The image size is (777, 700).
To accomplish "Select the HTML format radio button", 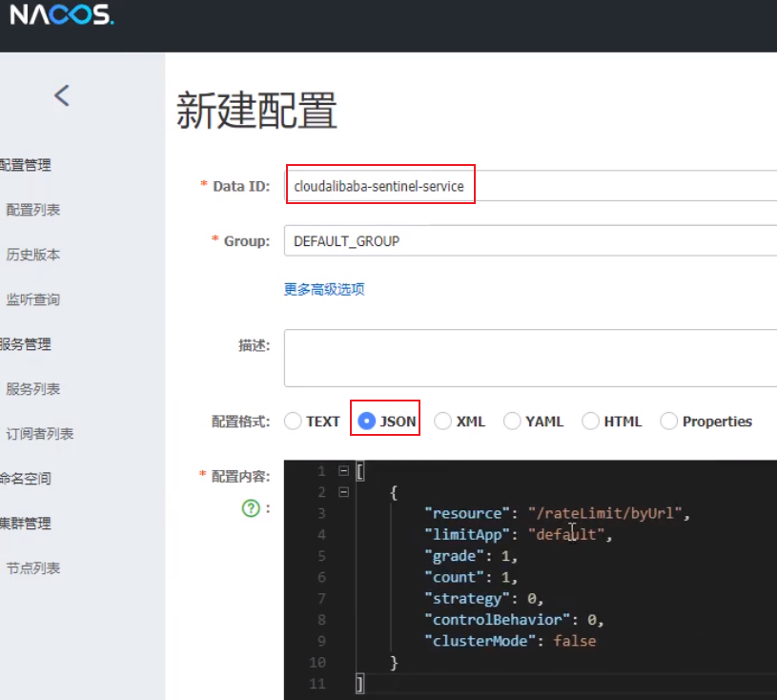I will (x=590, y=421).
